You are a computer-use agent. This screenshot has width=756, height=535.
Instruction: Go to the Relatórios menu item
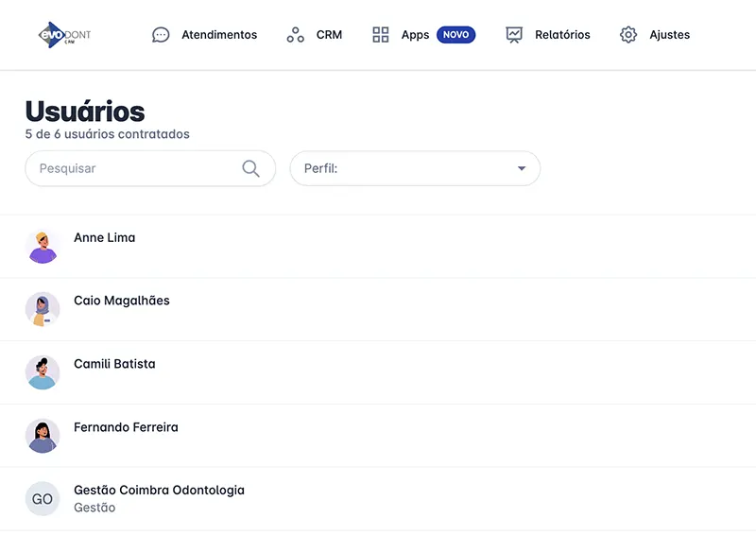point(562,35)
